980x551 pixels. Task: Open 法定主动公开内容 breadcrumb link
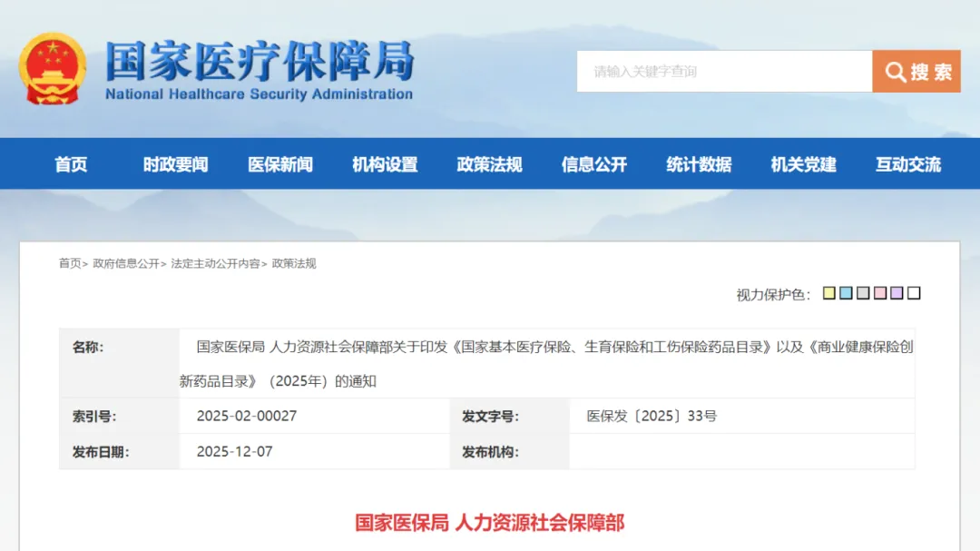[x=216, y=263]
